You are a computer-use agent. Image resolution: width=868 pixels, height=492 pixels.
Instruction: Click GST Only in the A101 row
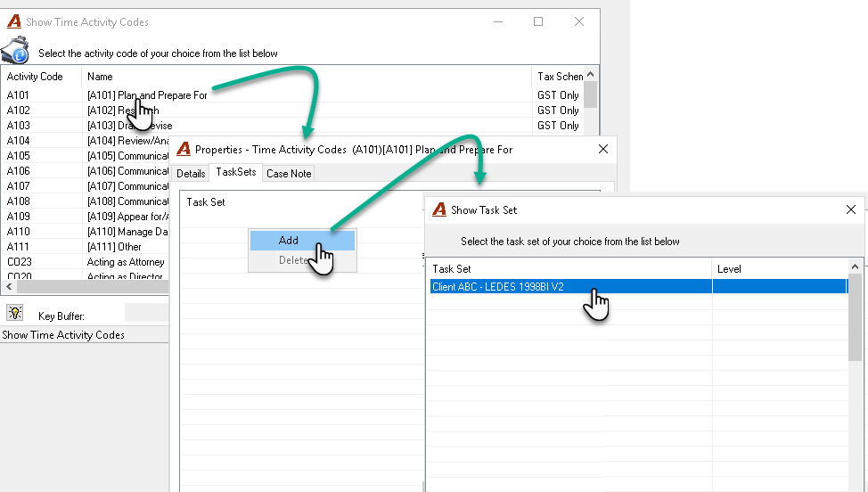tap(558, 95)
